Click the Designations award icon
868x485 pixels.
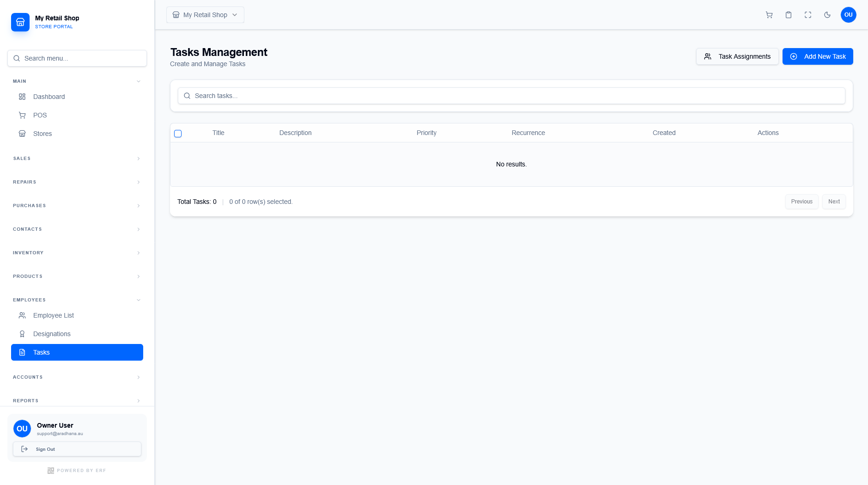click(22, 333)
